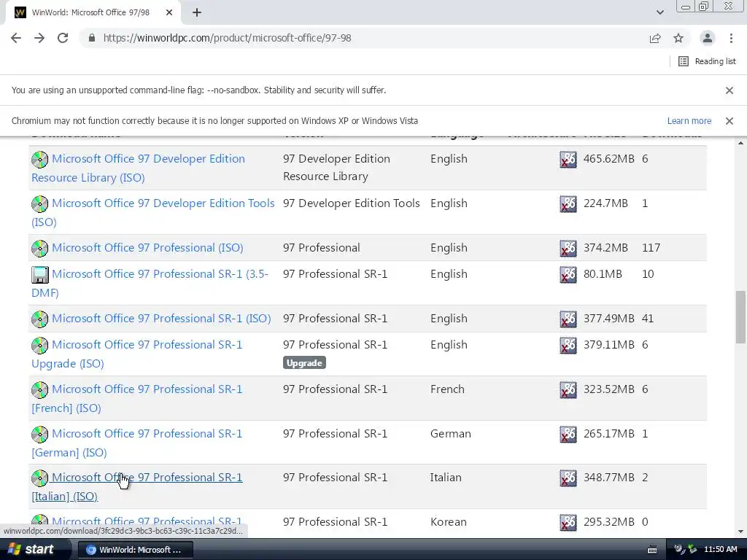Screen dimensions: 747x560
Task: Click the x86 architecture icon in 377.49MB row
Action: pyautogui.click(x=568, y=319)
